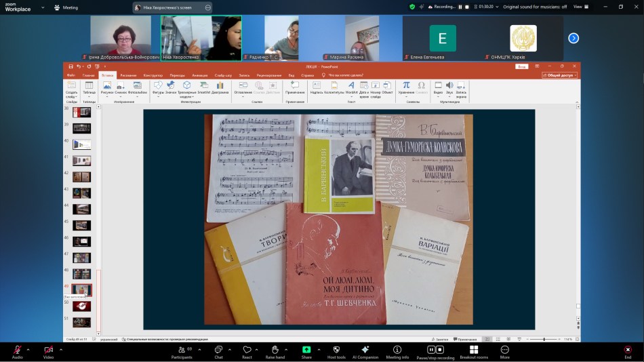
Task: Select the Meeting tab at the top
Action: [x=67, y=7]
